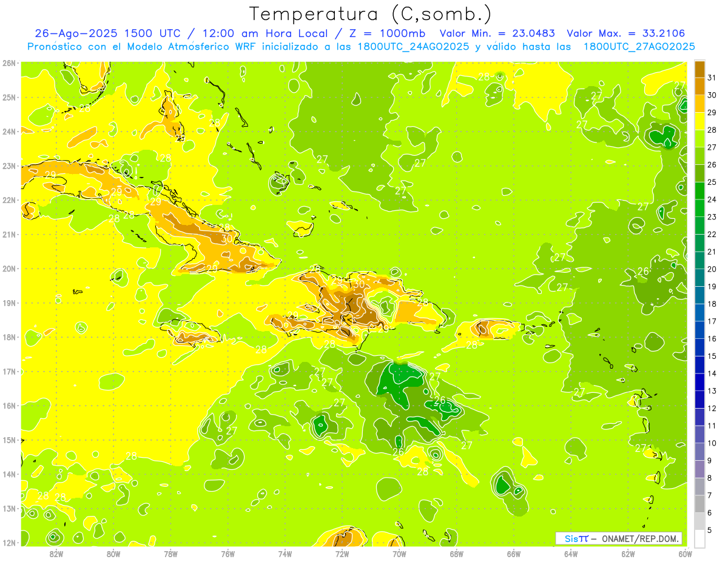Click the '24N' latitude axis label

[9, 132]
